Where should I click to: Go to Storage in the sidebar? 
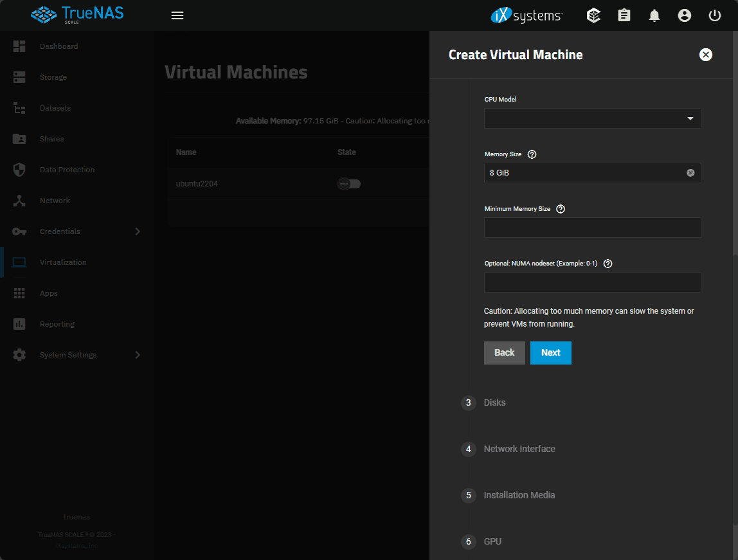pyautogui.click(x=53, y=77)
